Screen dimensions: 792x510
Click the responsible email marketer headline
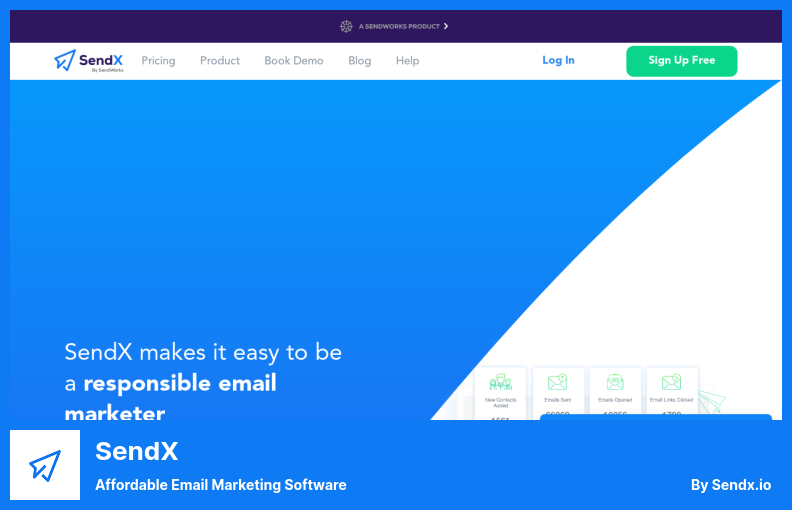point(170,398)
